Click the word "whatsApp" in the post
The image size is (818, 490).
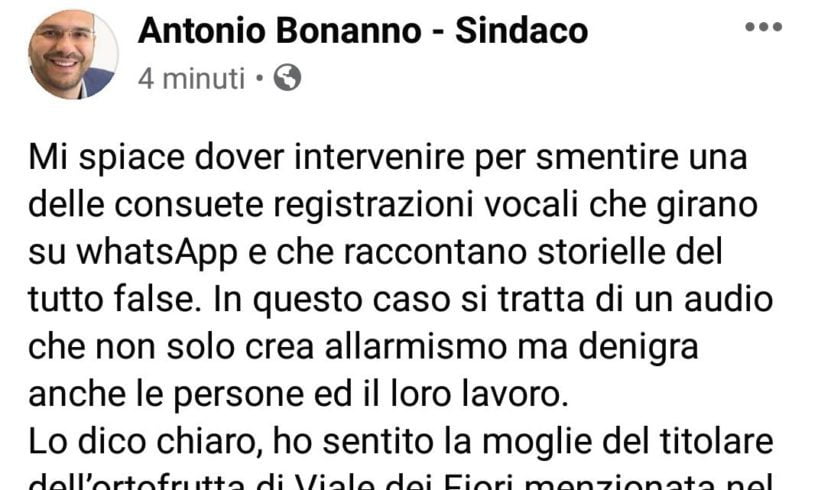[x=157, y=253]
